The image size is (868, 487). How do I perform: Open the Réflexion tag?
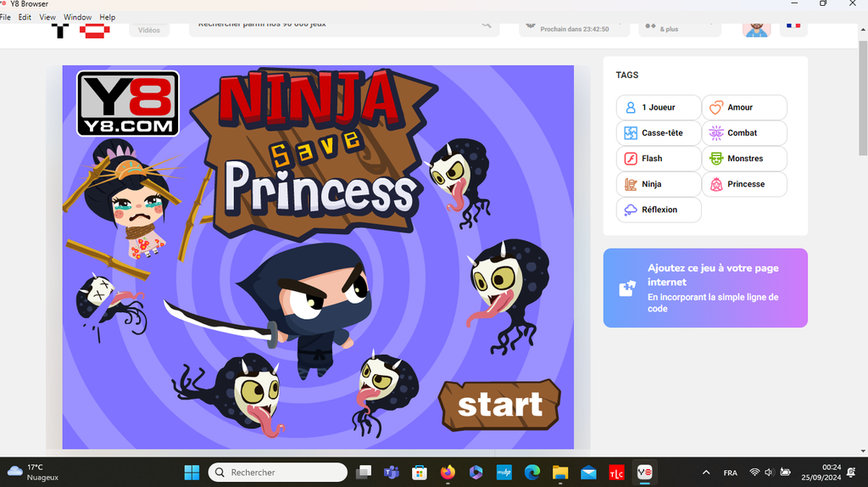658,210
